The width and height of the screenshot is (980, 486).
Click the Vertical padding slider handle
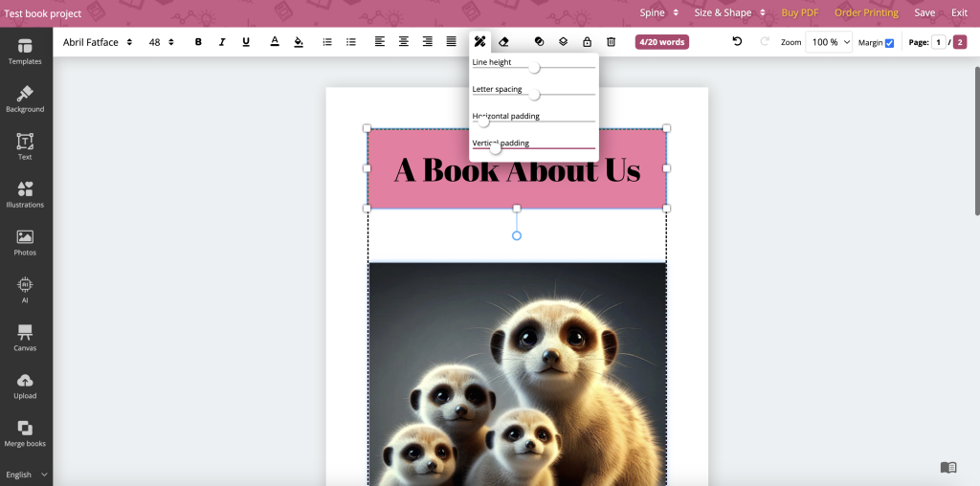click(496, 148)
